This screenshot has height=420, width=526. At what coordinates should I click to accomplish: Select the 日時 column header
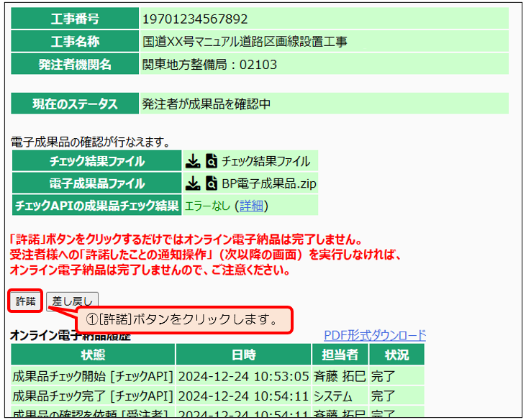[x=243, y=355]
